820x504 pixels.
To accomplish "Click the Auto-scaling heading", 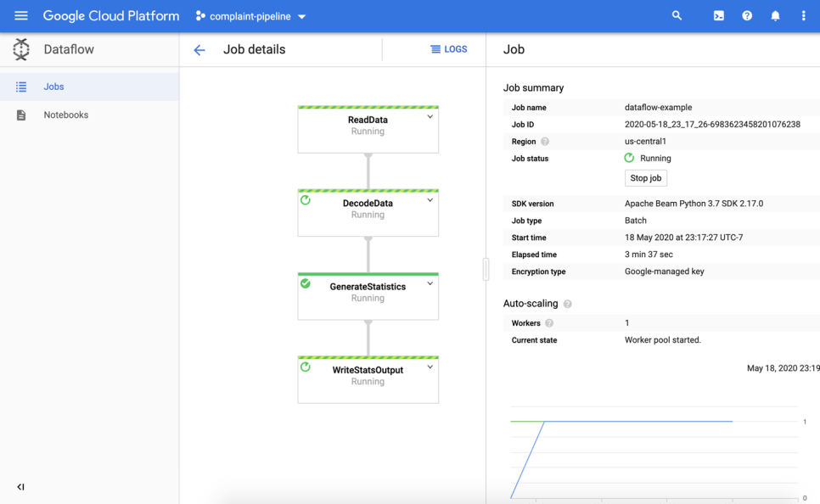I will pyautogui.click(x=531, y=303).
